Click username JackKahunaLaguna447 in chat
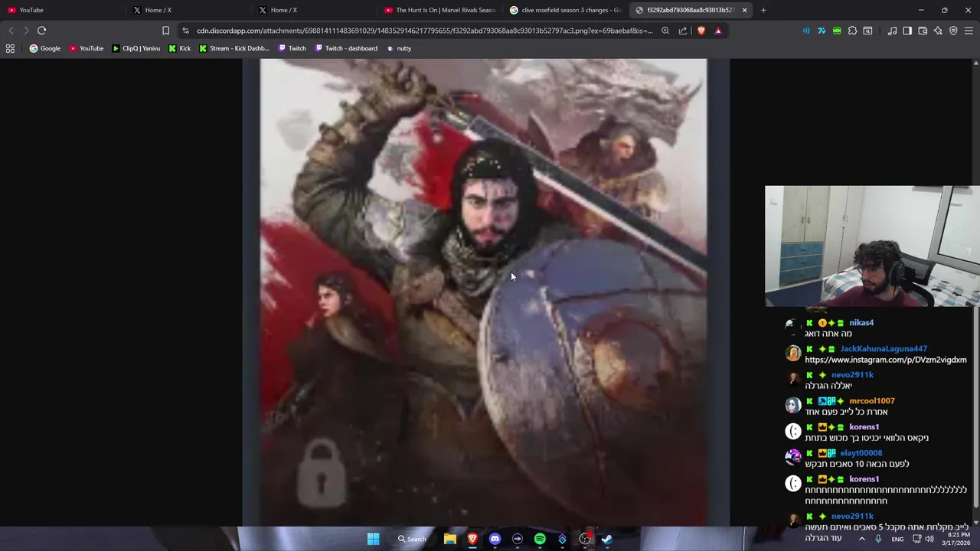Screen dimensions: 980x551 (884, 349)
